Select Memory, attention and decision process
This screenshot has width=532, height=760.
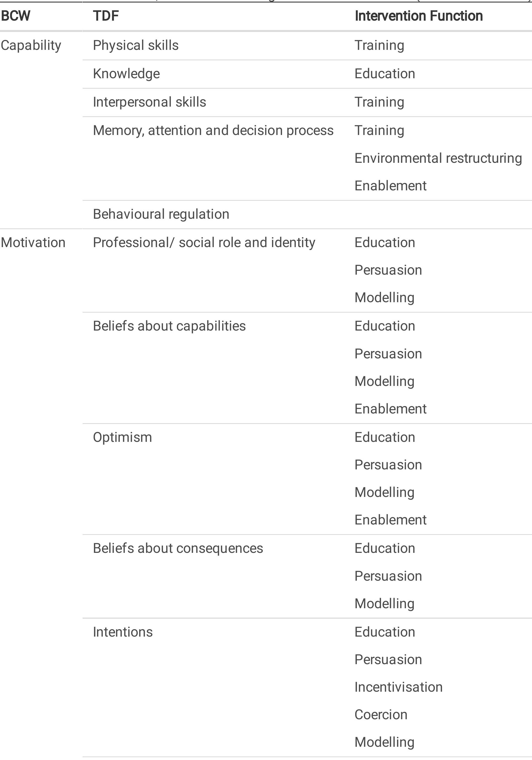pos(213,130)
